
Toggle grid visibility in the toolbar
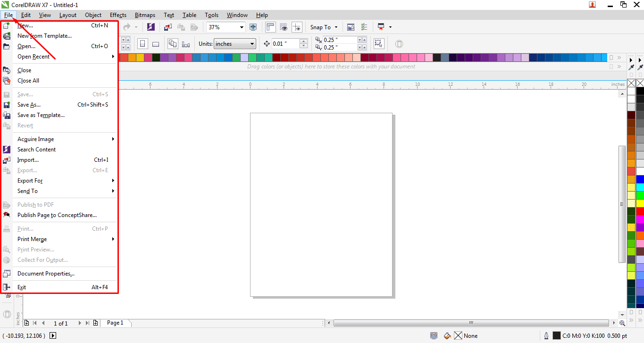(x=284, y=27)
